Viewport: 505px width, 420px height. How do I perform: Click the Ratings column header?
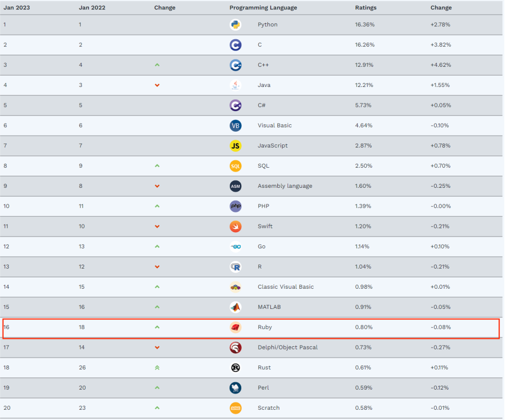(366, 7)
